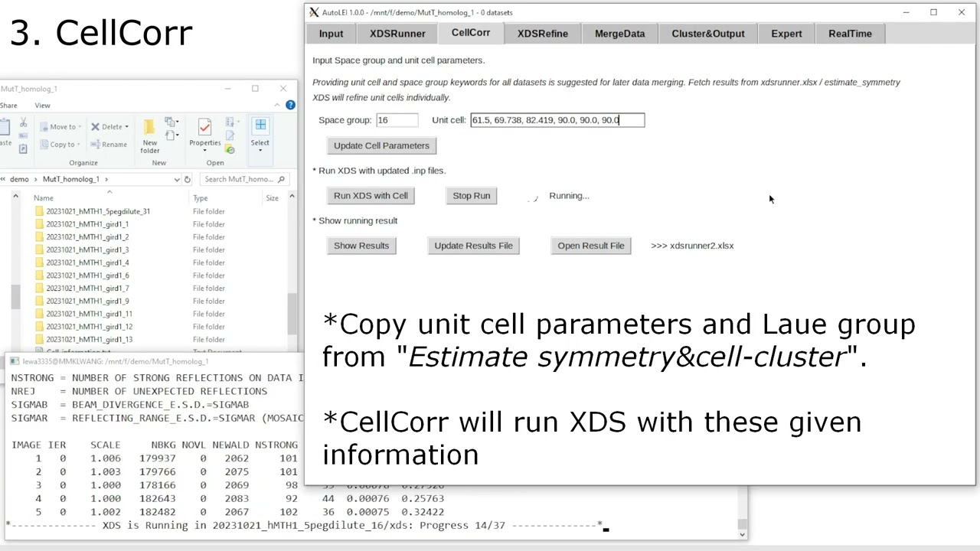The height and width of the screenshot is (551, 980).
Task: Click the Show Results button
Action: 361,246
